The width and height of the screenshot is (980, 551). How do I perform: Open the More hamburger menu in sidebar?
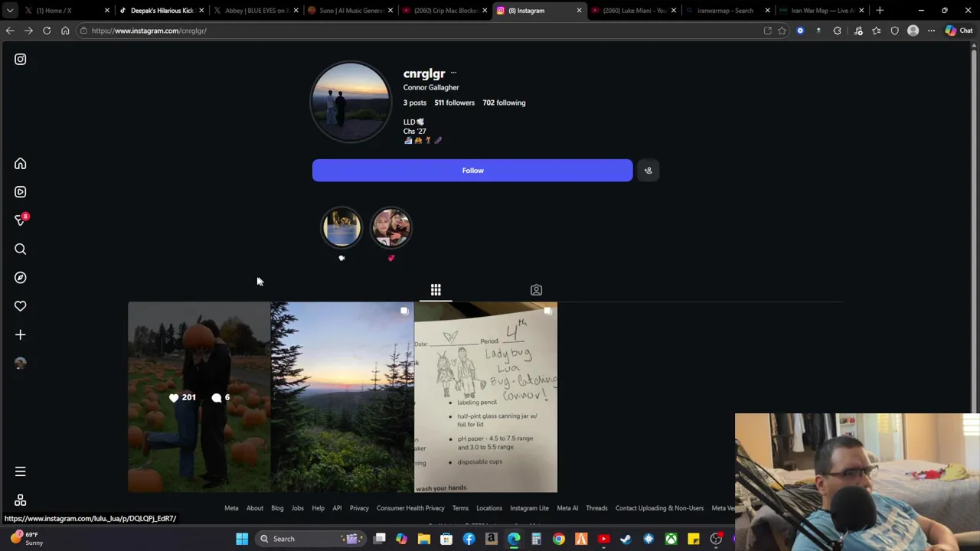pyautogui.click(x=21, y=471)
